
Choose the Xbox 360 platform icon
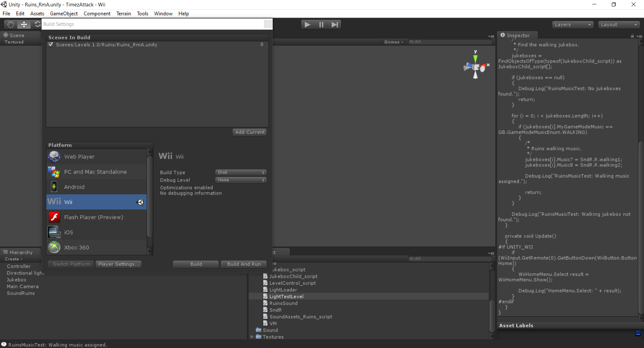click(x=54, y=247)
